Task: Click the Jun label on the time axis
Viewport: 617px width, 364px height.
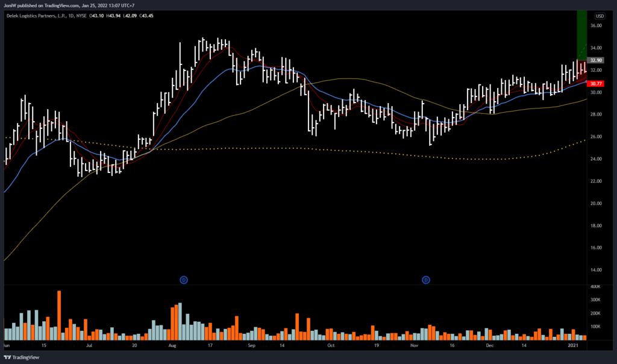Action: click(x=7, y=347)
